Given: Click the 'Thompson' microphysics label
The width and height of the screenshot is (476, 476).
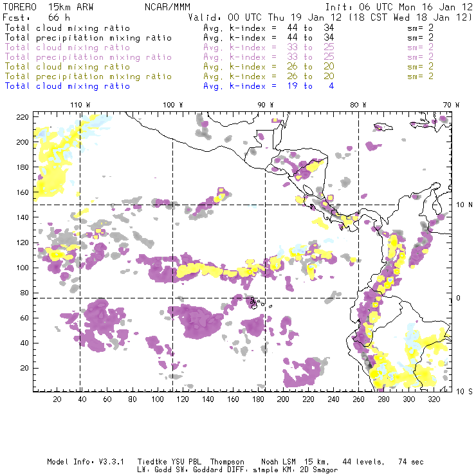Looking at the screenshot, I should pos(227,462).
